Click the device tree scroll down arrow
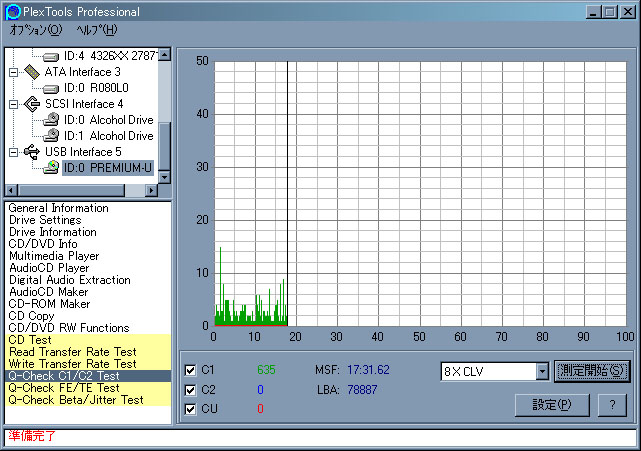This screenshot has height=451, width=641. 164,177
